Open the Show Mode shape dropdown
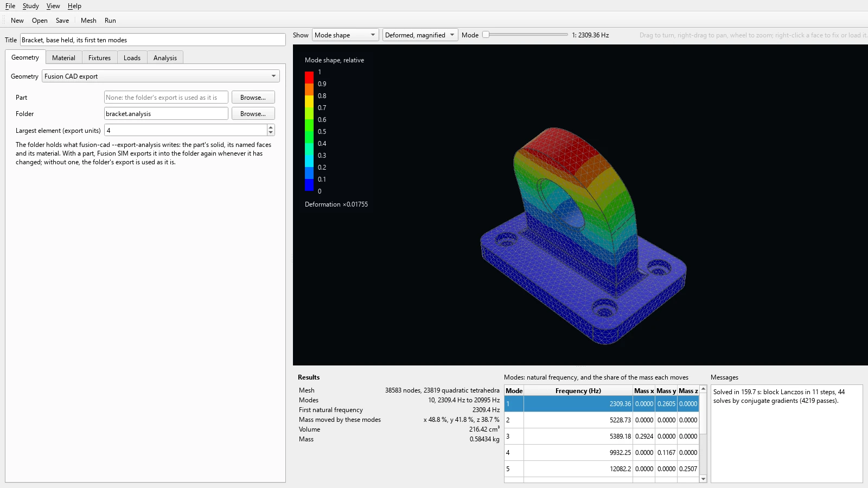 [345, 35]
